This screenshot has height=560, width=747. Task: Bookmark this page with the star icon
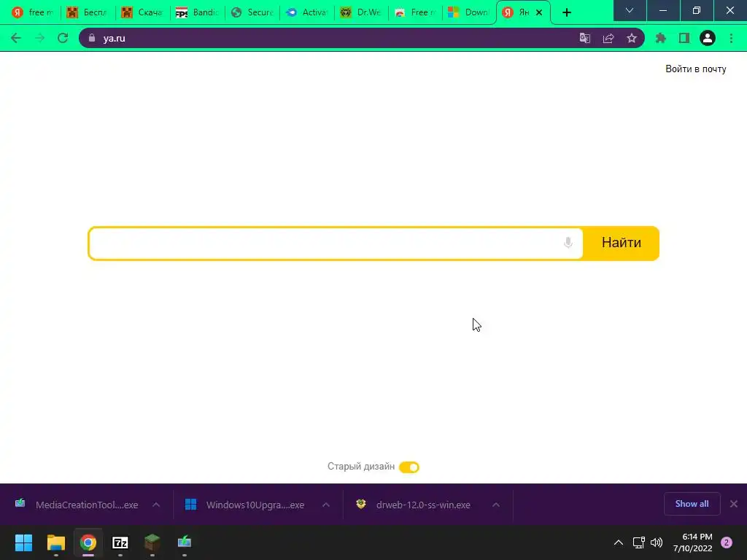(632, 38)
